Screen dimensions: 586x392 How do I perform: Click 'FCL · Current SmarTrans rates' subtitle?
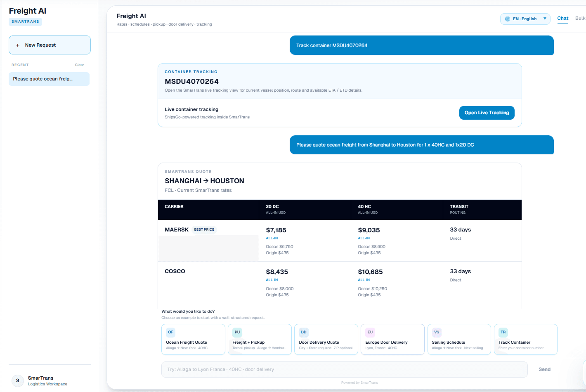(198, 190)
